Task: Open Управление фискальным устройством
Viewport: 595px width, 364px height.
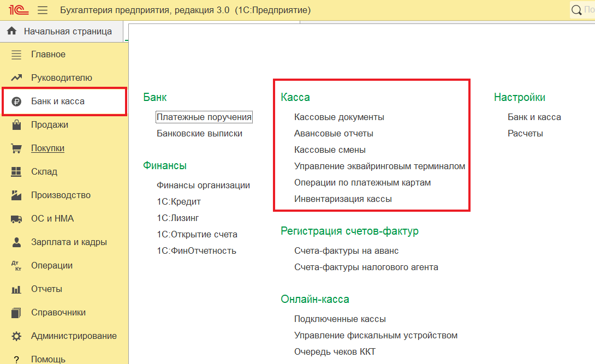Action: pos(376,335)
